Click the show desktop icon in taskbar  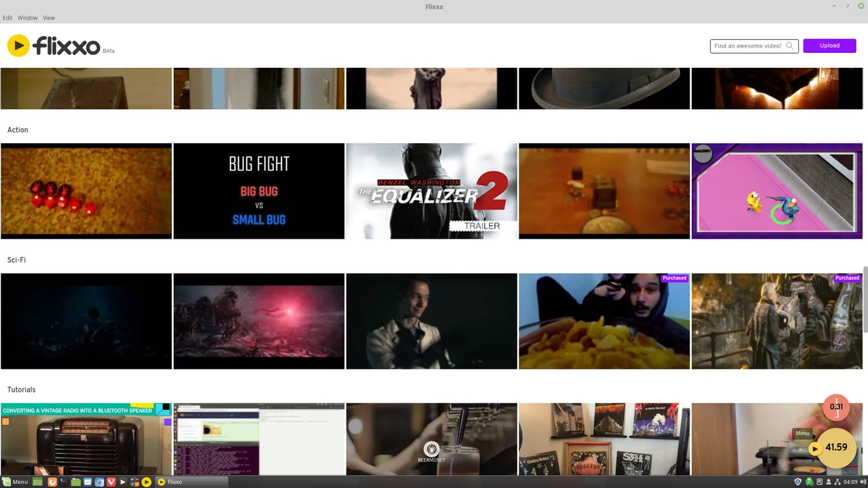pyautogui.click(x=37, y=482)
